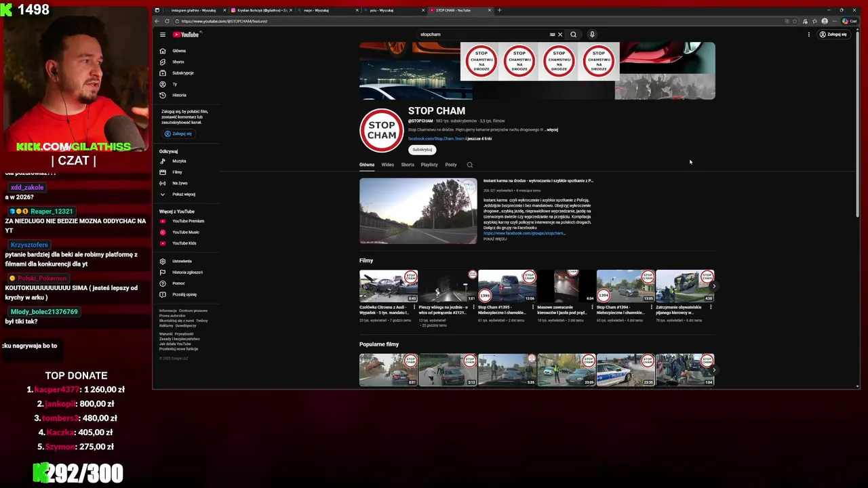Go back with the browser back arrow
868x488 pixels.
[157, 21]
